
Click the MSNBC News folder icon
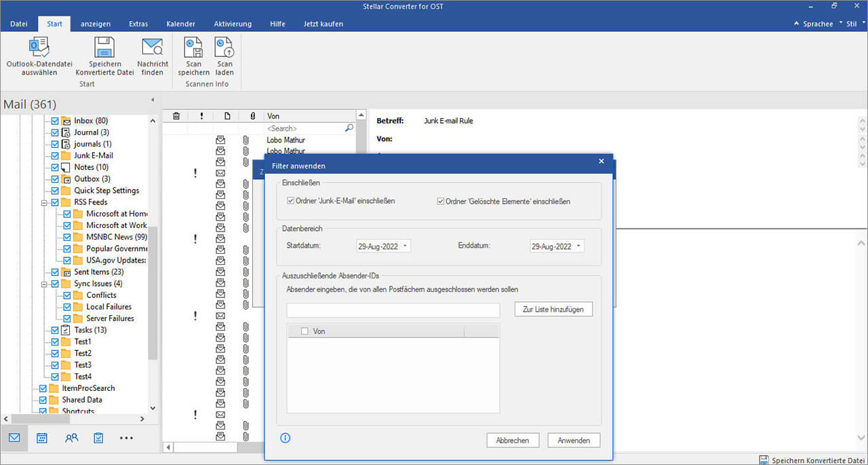pyautogui.click(x=79, y=237)
